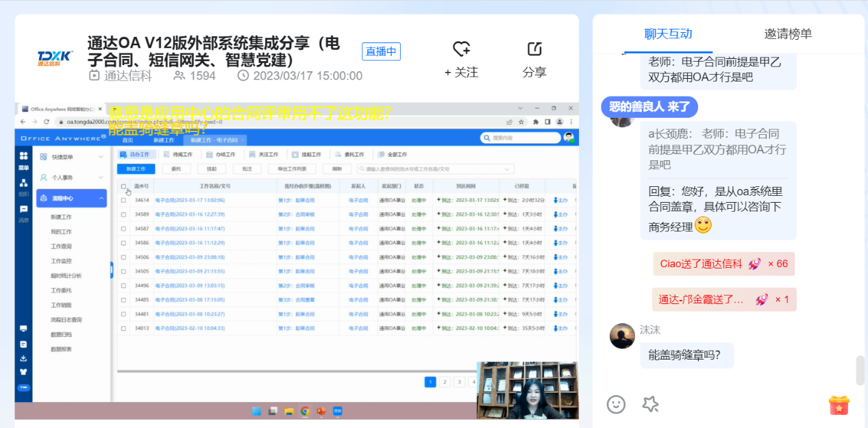Click the chat panel vertical scrollbar
868x428 pixels.
pos(860,370)
